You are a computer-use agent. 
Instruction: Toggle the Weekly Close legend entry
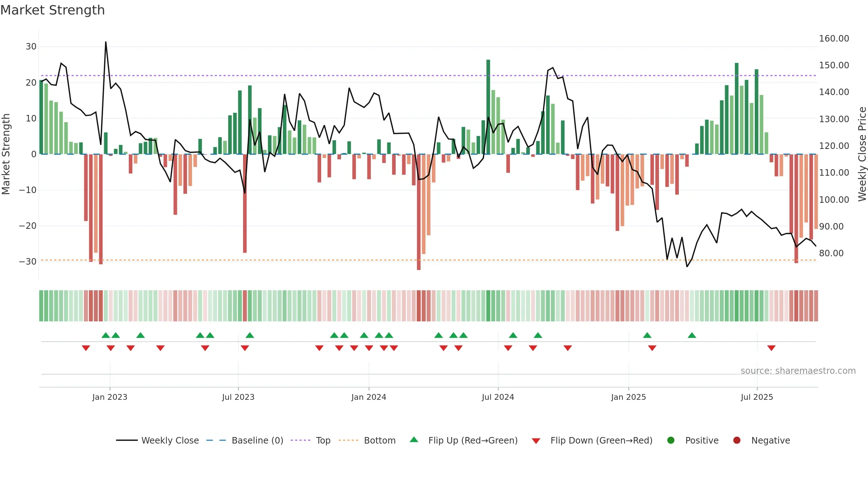pyautogui.click(x=157, y=440)
